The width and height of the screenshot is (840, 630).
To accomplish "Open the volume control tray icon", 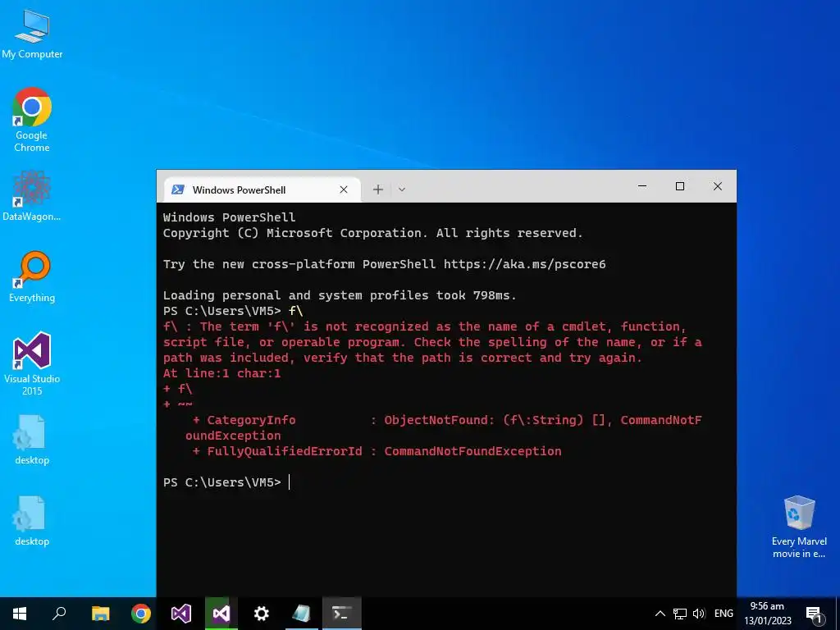I will click(x=698, y=614).
